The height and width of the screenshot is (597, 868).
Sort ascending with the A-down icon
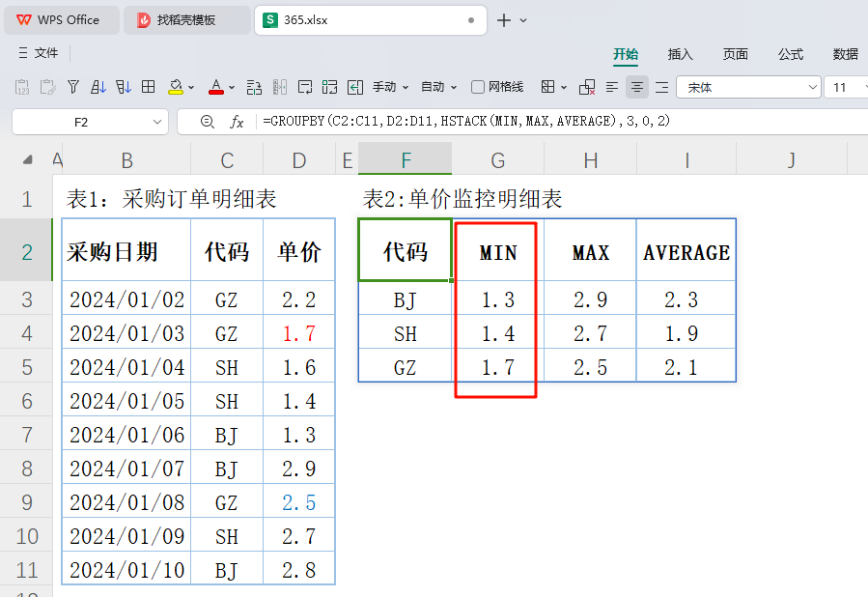(98, 87)
